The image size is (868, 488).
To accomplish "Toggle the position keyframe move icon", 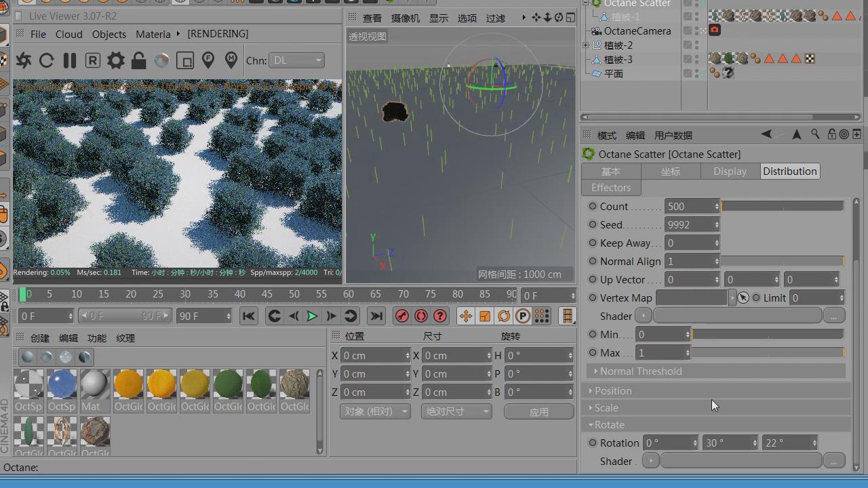I will point(465,316).
